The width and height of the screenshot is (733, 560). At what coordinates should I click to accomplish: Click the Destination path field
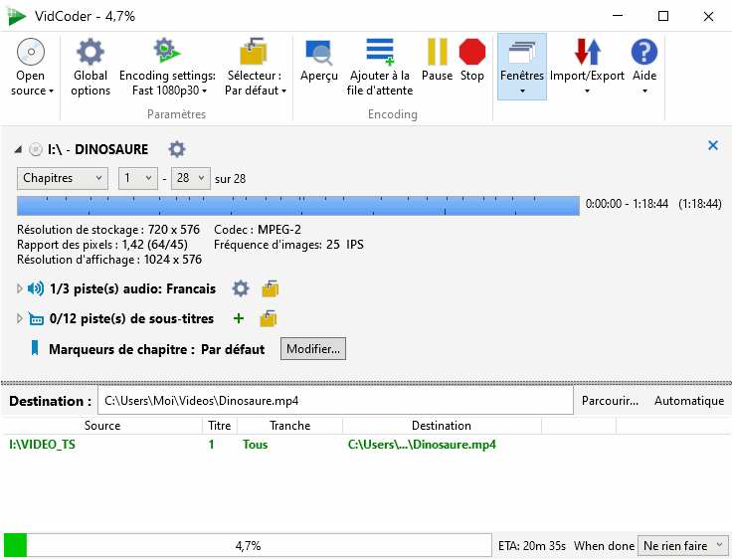335,401
